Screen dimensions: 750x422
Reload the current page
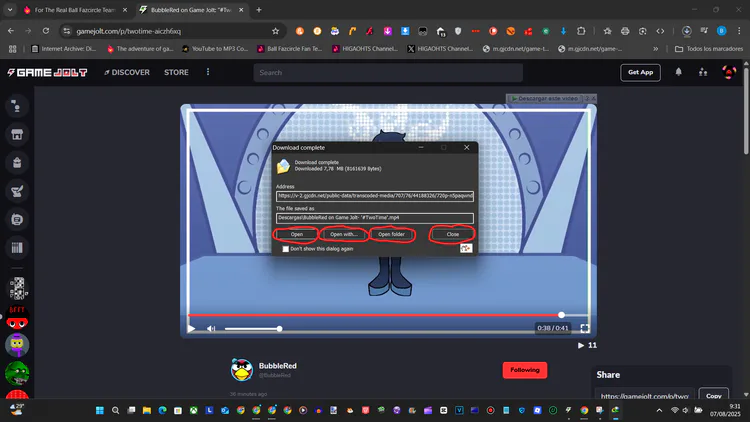pos(46,31)
